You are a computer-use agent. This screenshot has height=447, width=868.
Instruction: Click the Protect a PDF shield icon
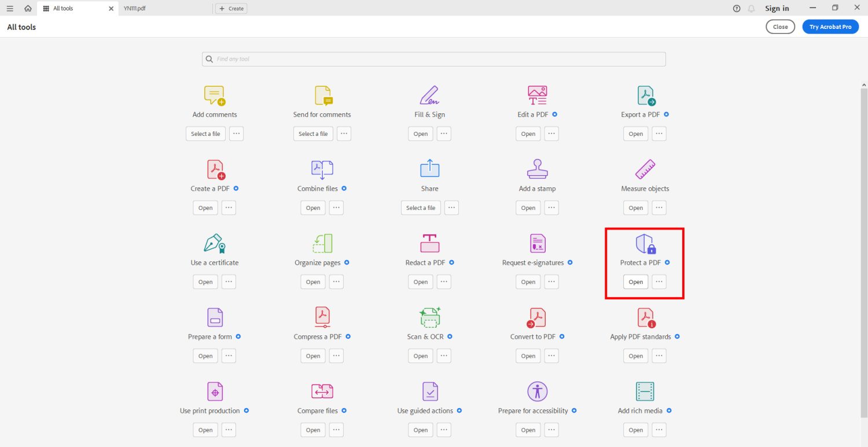(645, 243)
